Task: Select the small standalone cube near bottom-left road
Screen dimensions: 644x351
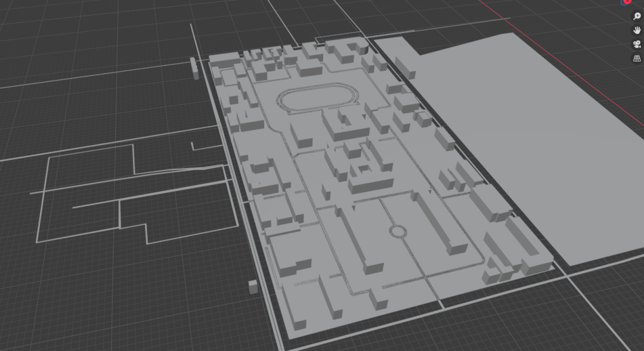Action: (x=253, y=287)
